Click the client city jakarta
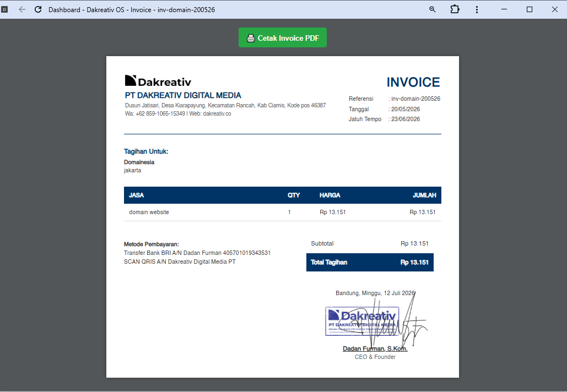The height and width of the screenshot is (392, 567). pyautogui.click(x=132, y=170)
